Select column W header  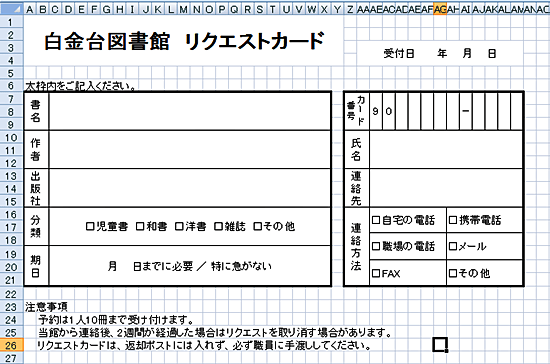(311, 9)
